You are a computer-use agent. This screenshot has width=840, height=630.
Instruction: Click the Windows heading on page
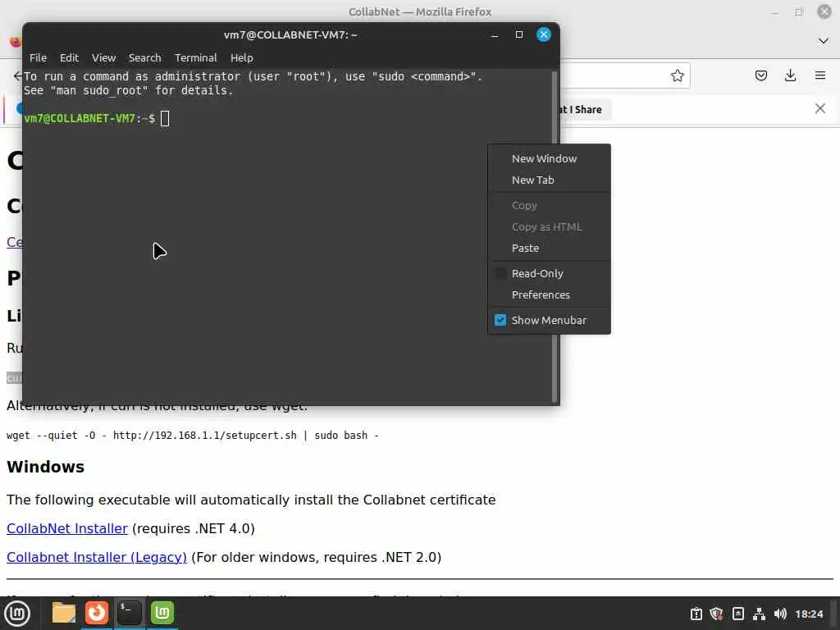coord(46,467)
